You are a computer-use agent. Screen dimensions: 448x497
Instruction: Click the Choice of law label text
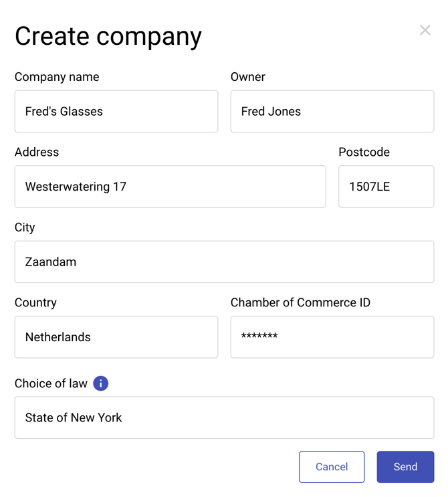tap(51, 383)
